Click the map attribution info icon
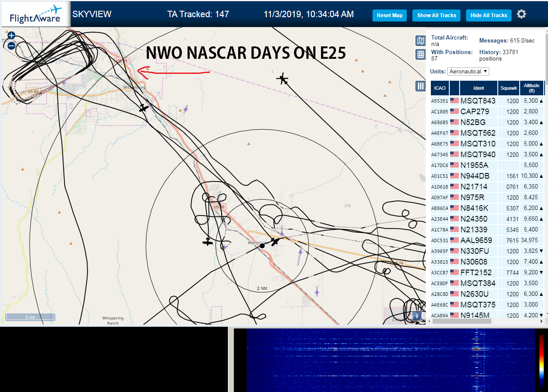 pos(416,316)
